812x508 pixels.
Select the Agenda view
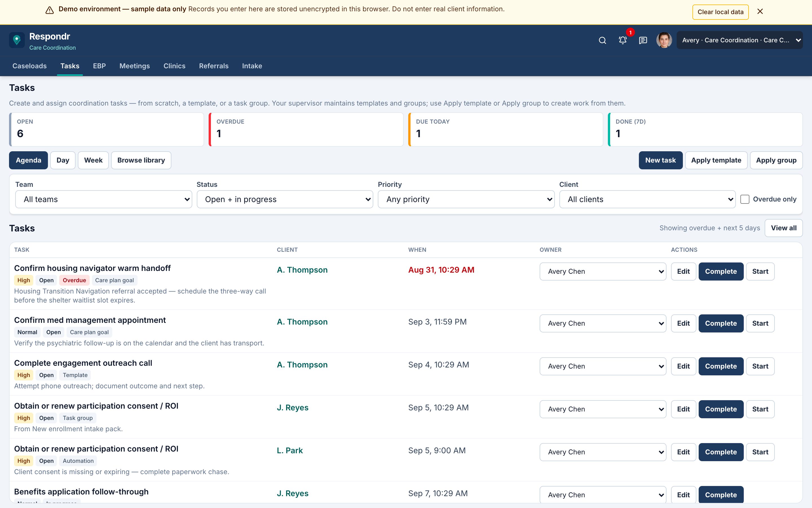[x=28, y=160]
